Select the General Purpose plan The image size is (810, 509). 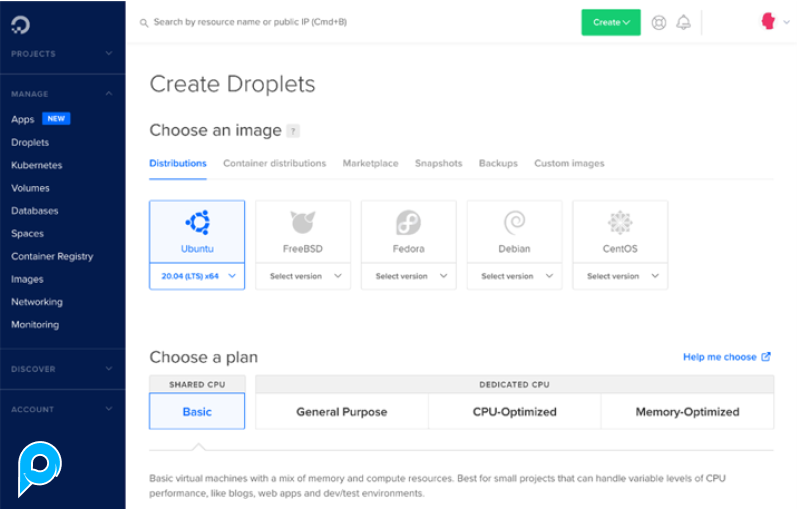coord(341,411)
